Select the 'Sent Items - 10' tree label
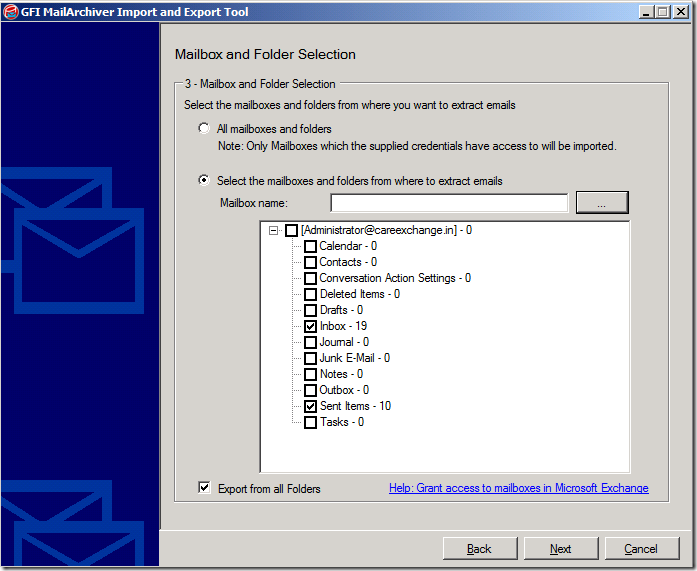Image resolution: width=697 pixels, height=571 pixels. (355, 406)
